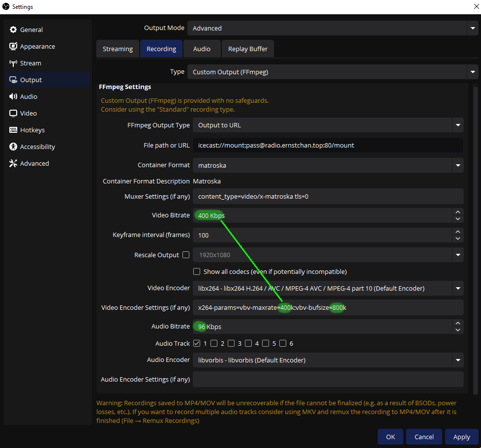Click the Keyframe interval value field
This screenshot has height=448, width=481.
point(323,235)
